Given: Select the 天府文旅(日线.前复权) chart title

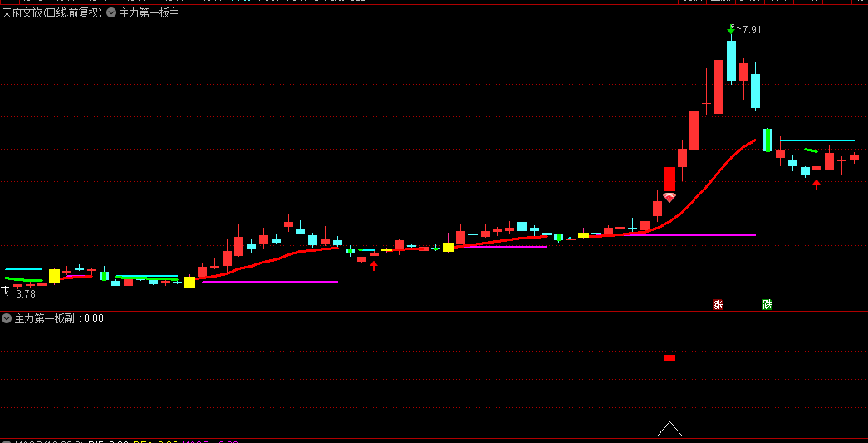Looking at the screenshot, I should tap(52, 13).
